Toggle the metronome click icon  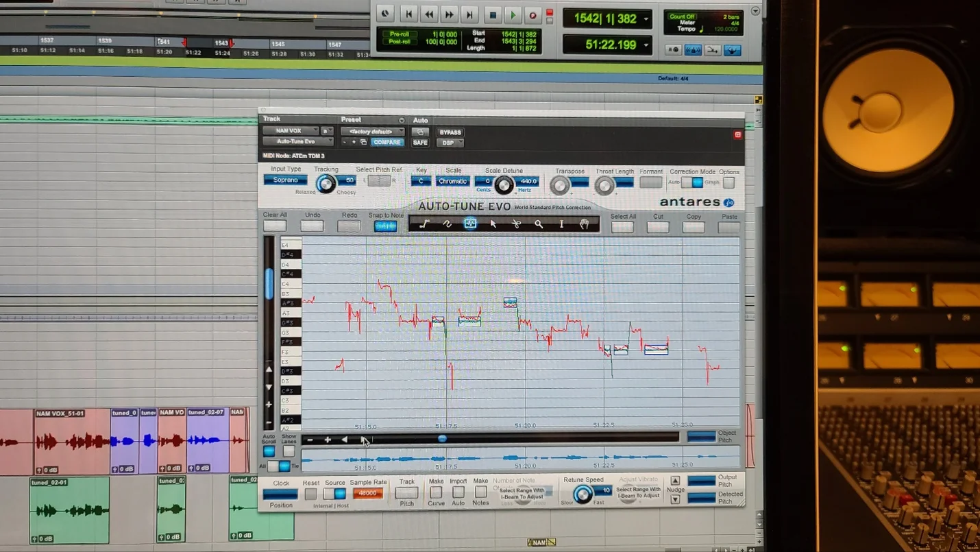(x=693, y=50)
